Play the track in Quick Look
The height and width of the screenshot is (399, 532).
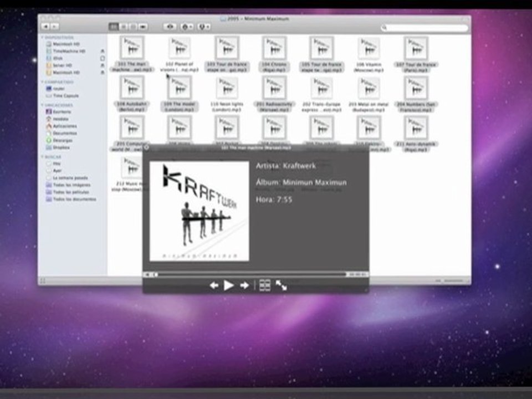(229, 285)
